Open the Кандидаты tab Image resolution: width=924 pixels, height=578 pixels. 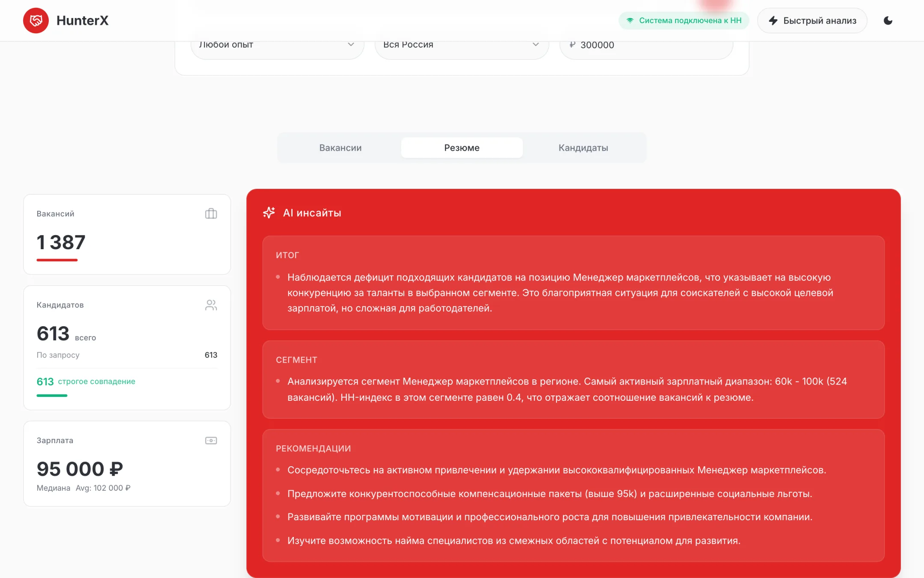point(583,148)
